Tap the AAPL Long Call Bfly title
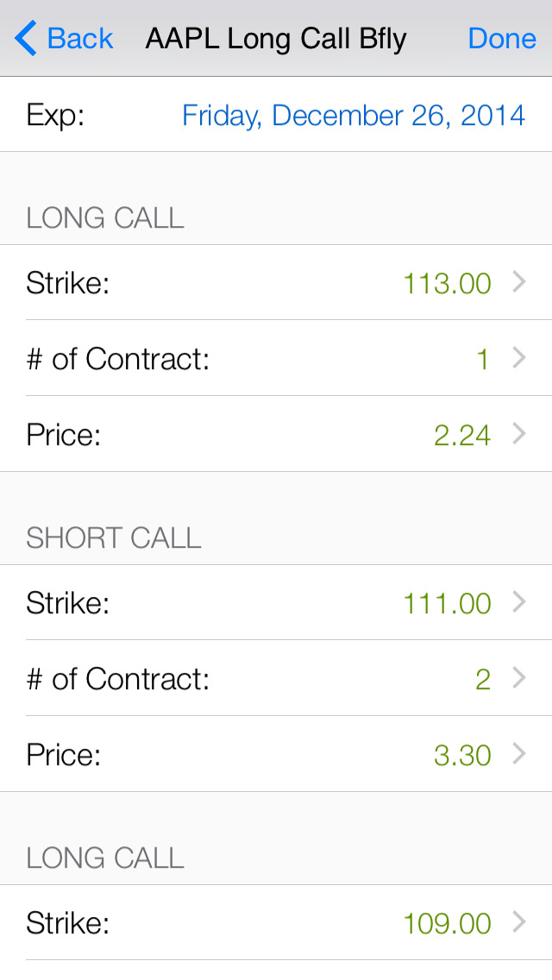Image resolution: width=552 pixels, height=980 pixels. point(275,39)
